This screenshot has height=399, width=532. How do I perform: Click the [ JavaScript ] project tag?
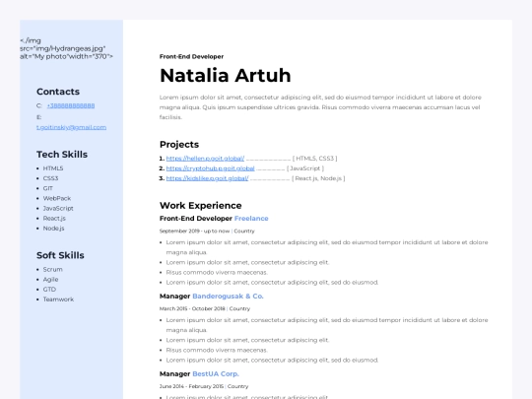click(x=305, y=168)
